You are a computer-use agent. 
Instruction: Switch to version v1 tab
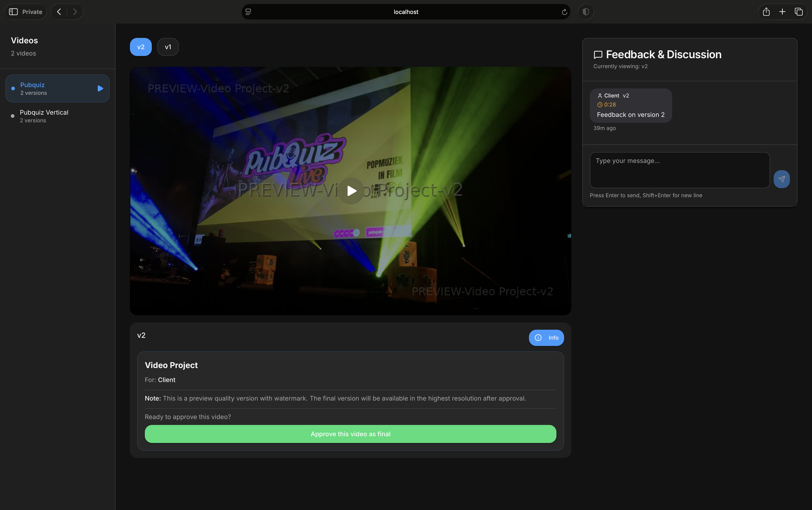tap(168, 47)
